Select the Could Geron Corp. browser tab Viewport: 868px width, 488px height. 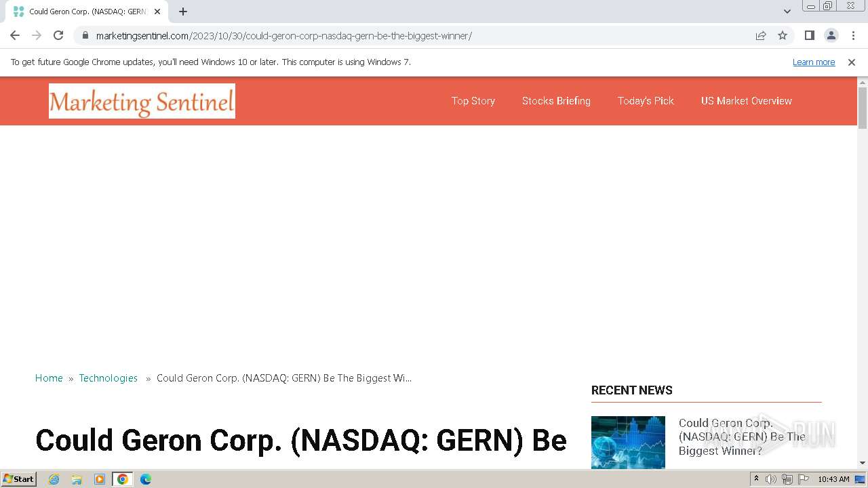tap(87, 12)
